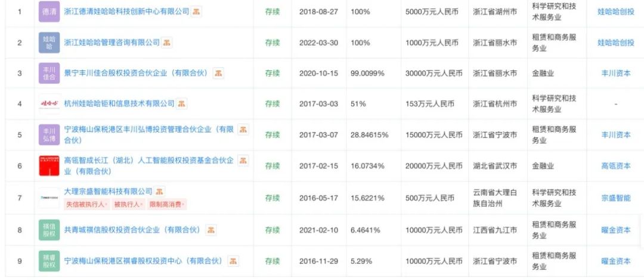Open the 曜金资本 link in row 9
Viewport: 644px width, 280px height.
615,261
